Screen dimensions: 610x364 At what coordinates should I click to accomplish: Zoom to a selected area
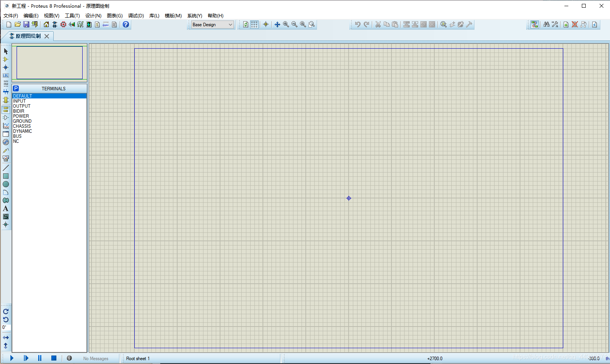312,24
